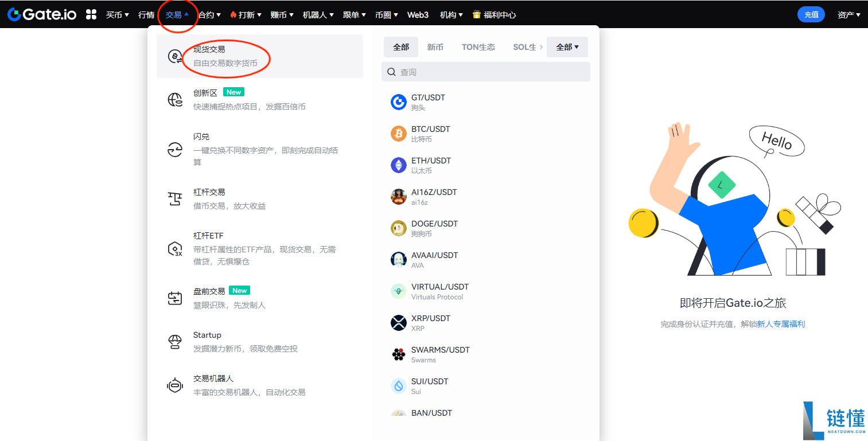Select the 全部 category tab
868x441 pixels.
click(x=401, y=47)
